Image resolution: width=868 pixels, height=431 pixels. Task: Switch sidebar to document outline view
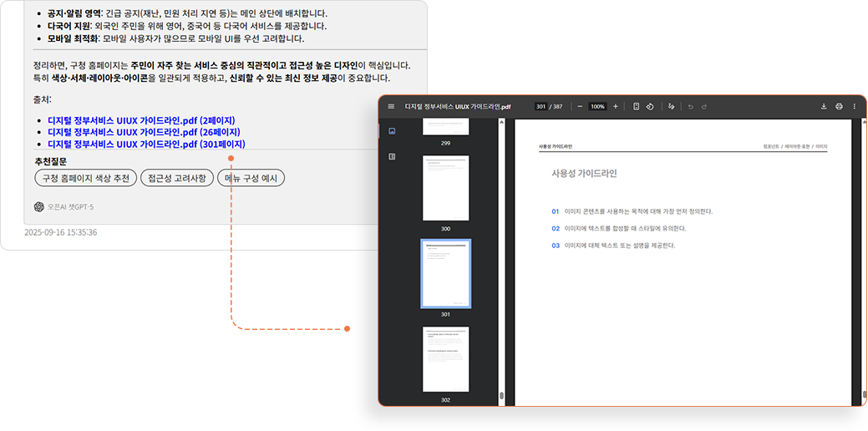[392, 156]
